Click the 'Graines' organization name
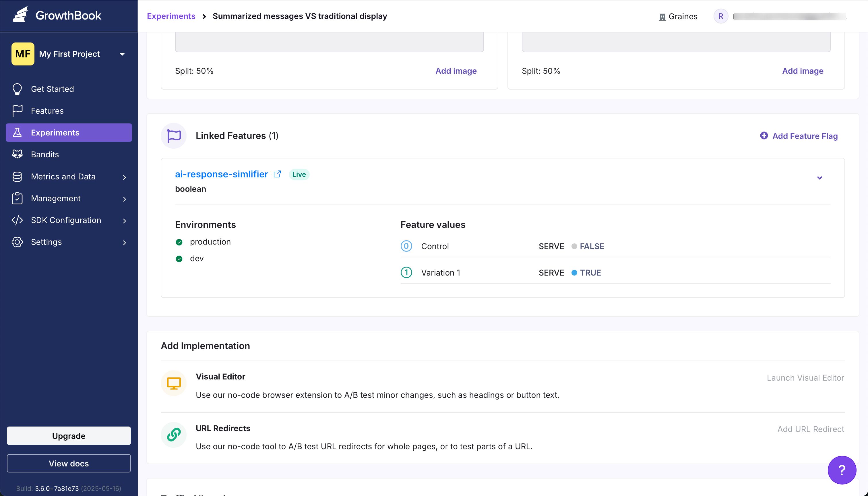The height and width of the screenshot is (496, 868). 683,16
